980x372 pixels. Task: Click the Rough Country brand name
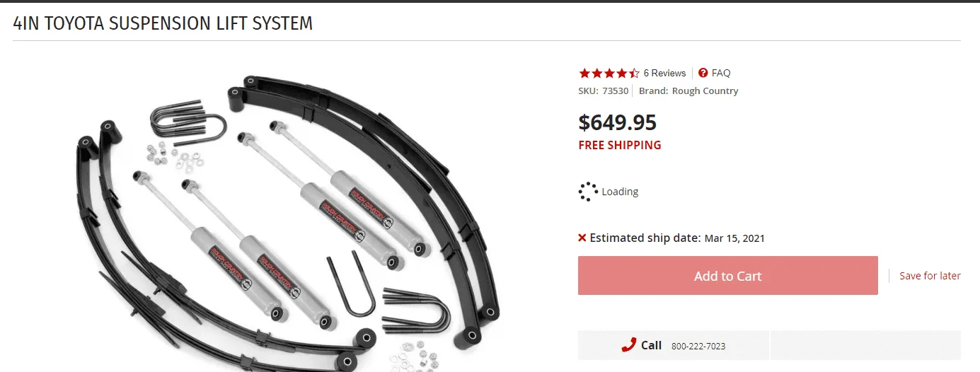pyautogui.click(x=705, y=91)
